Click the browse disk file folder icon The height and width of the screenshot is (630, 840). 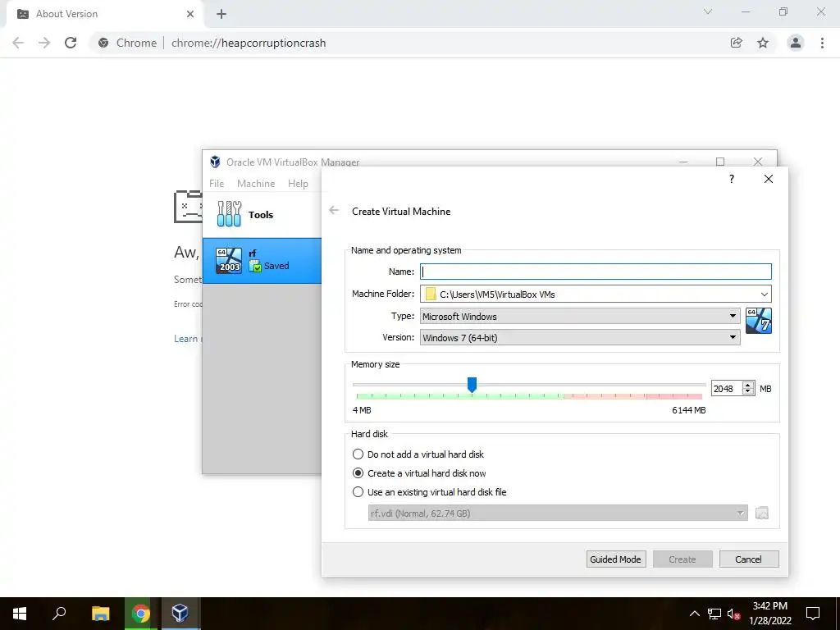(x=762, y=514)
